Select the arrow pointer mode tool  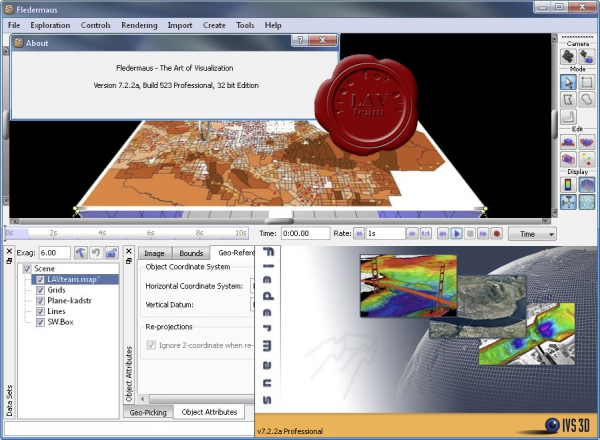[568, 82]
